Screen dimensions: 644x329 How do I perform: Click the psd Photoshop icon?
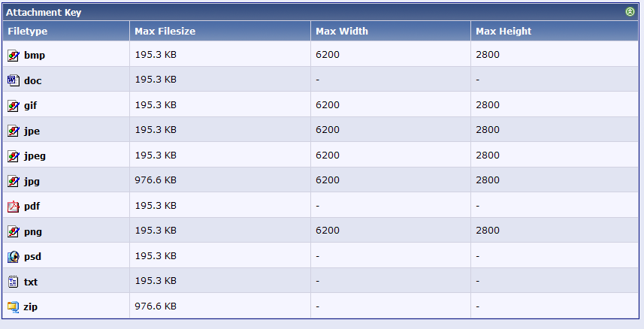[13, 257]
